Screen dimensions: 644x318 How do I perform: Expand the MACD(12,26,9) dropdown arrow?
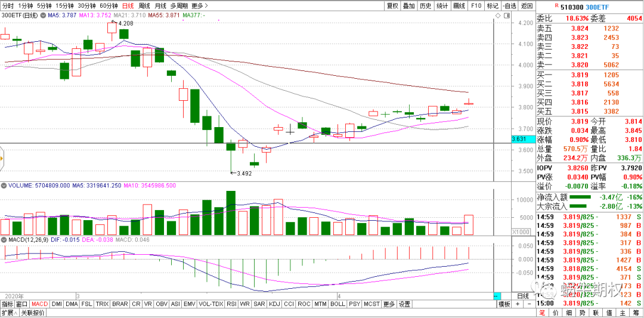4,239
